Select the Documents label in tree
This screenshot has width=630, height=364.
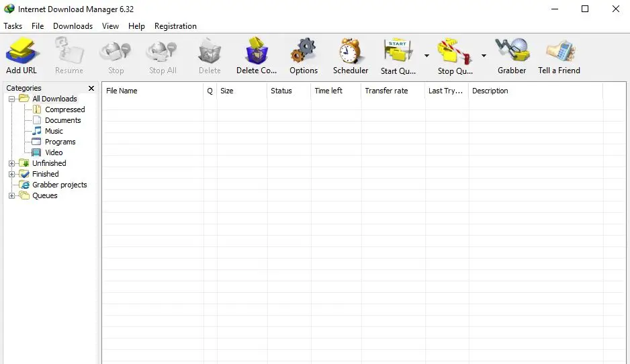[62, 120]
